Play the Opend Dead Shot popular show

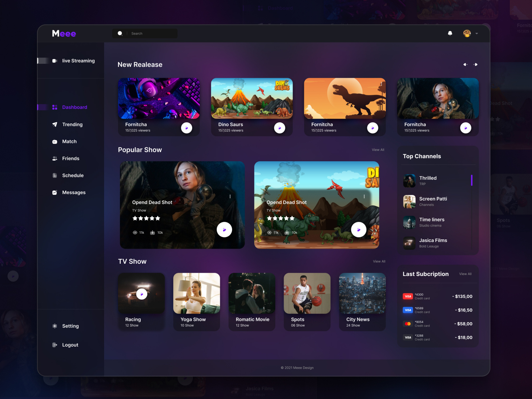point(225,229)
